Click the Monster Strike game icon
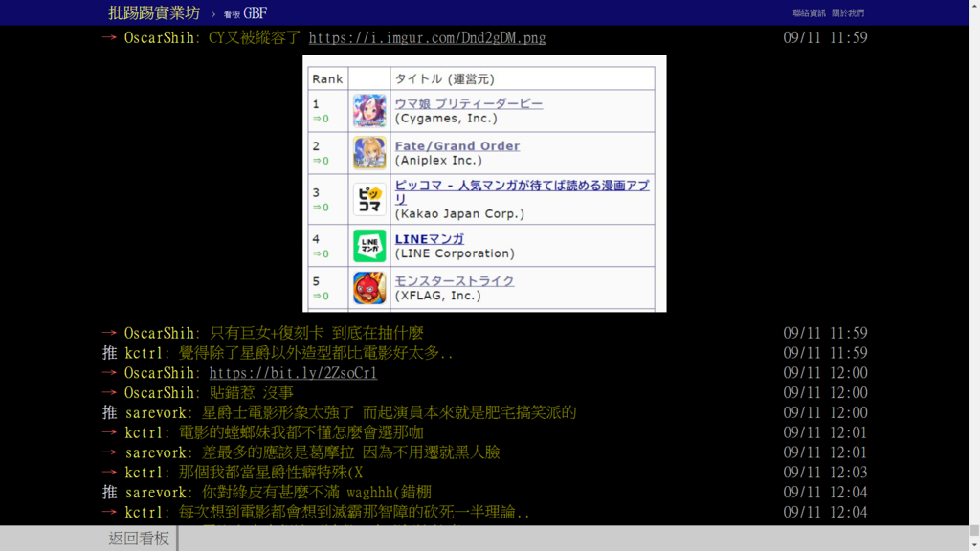The image size is (980, 551). coord(369,288)
